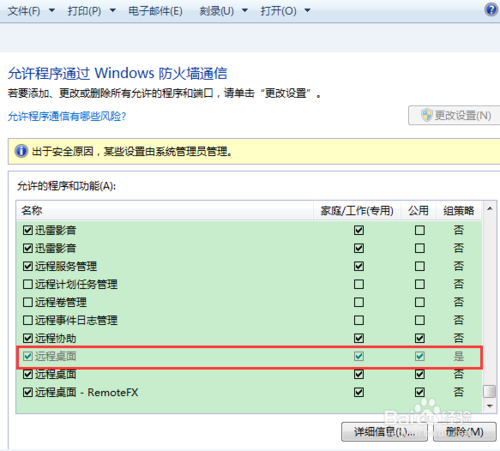The width and height of the screenshot is (500, 451).
Task: Open the 允许程序通信有哪些风险? link
Action: coord(67,116)
